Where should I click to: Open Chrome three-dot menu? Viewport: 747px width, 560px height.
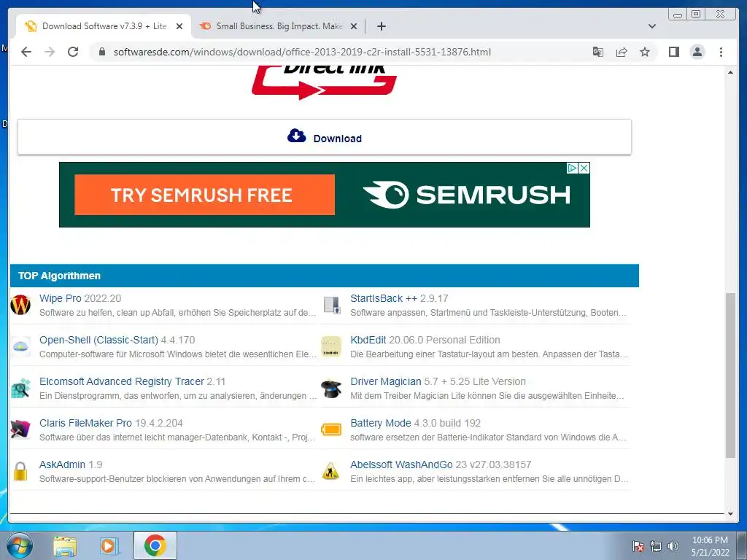tap(721, 52)
